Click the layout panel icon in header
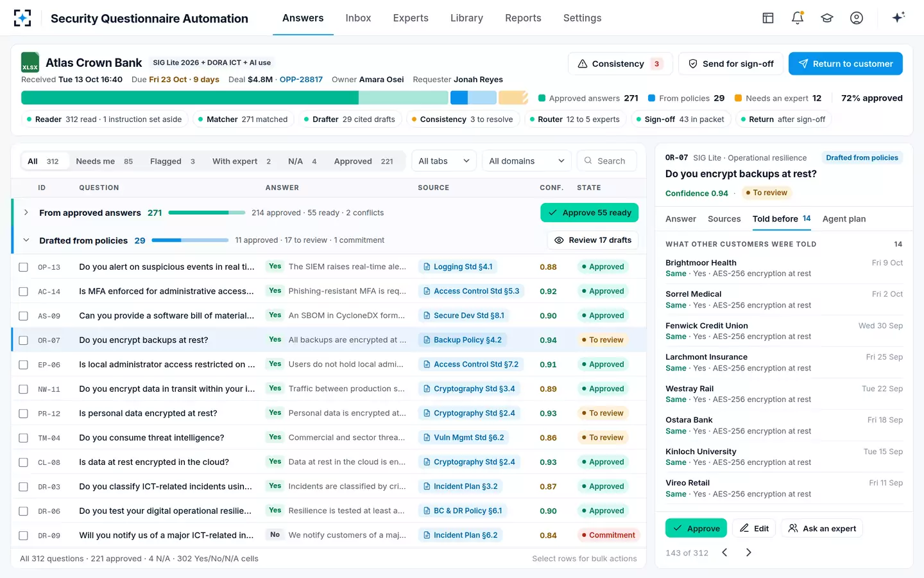 (768, 18)
